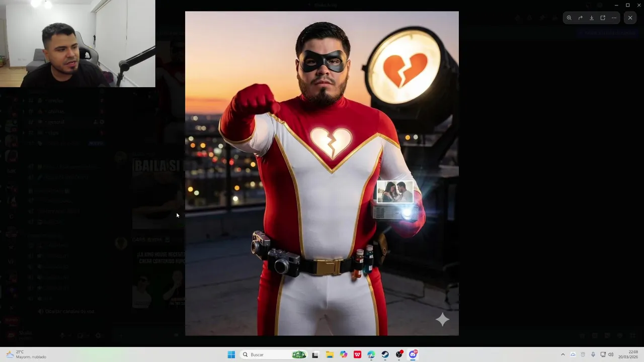Open File Explorer from the taskbar
This screenshot has height=362, width=644.
coord(330,354)
